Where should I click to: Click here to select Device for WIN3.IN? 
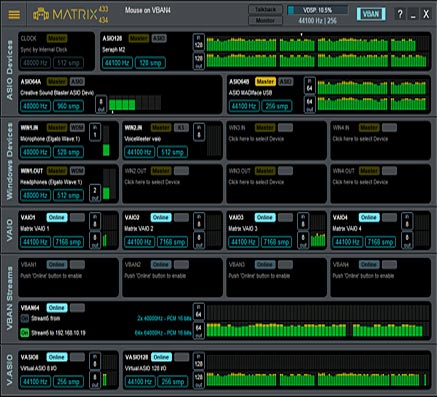[256, 139]
